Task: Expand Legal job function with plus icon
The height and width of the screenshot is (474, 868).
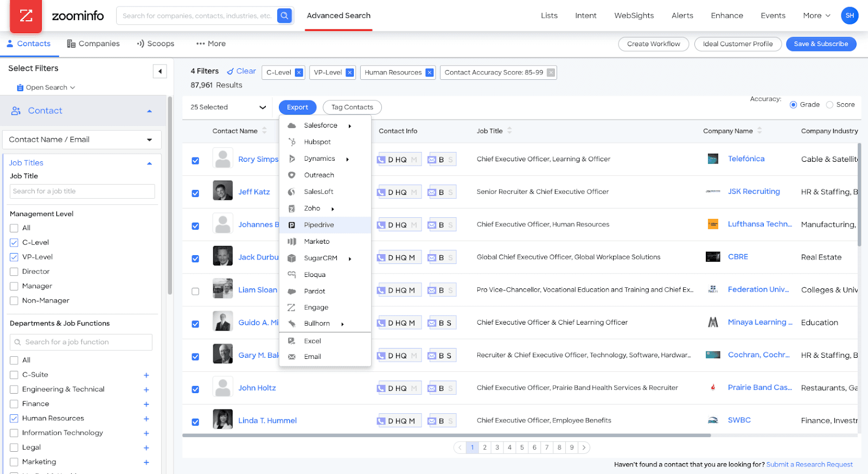Action: pyautogui.click(x=146, y=448)
